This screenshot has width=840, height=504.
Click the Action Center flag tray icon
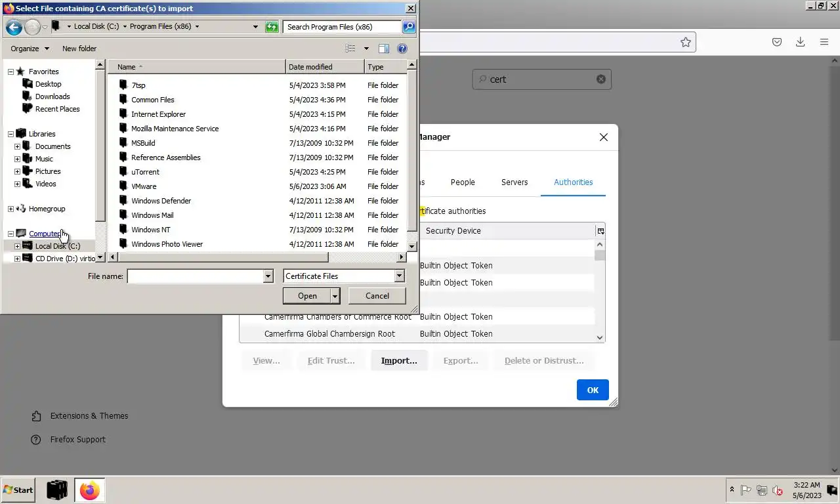coord(746,490)
